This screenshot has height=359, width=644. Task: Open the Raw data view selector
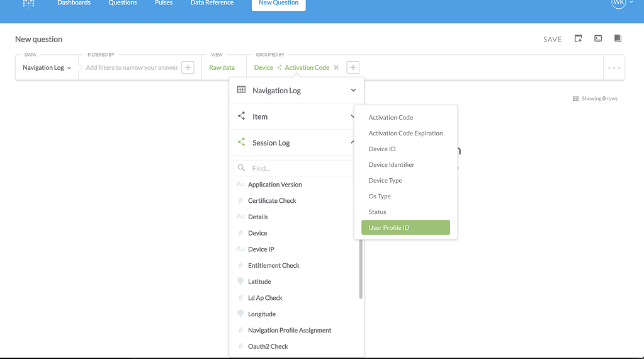coord(222,68)
